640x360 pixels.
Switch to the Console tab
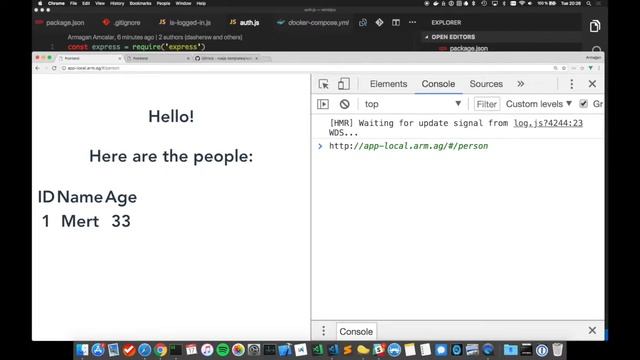(x=438, y=84)
